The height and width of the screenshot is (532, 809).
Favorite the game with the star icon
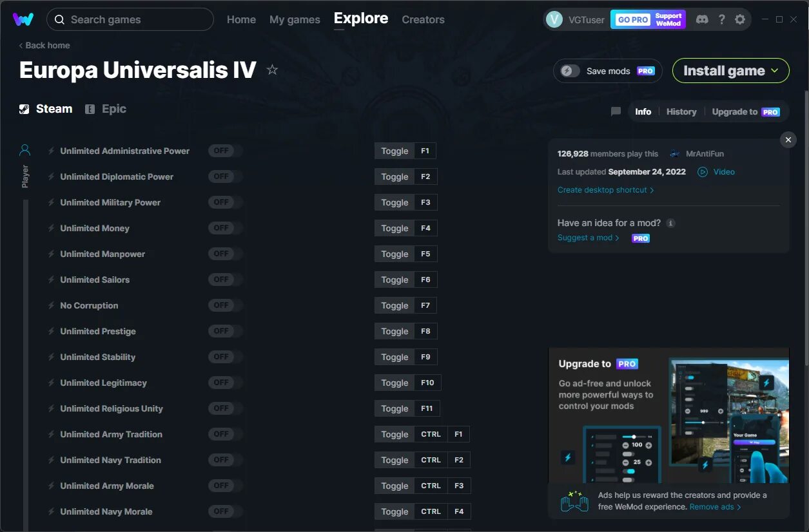(272, 70)
